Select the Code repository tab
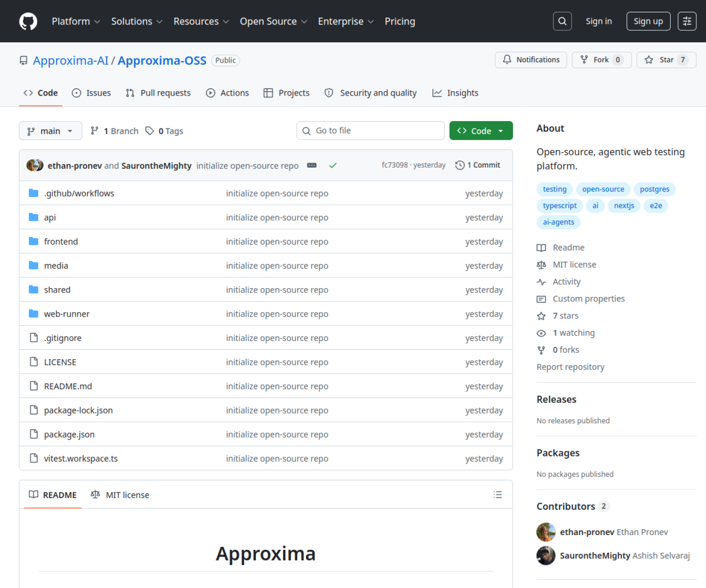The width and height of the screenshot is (706, 588). pos(41,93)
